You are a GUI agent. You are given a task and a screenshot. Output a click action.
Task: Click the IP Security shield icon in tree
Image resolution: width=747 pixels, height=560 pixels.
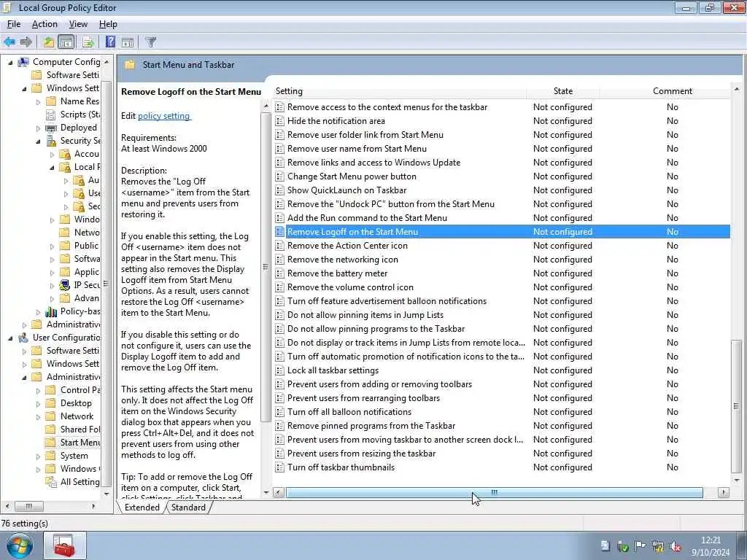point(65,285)
